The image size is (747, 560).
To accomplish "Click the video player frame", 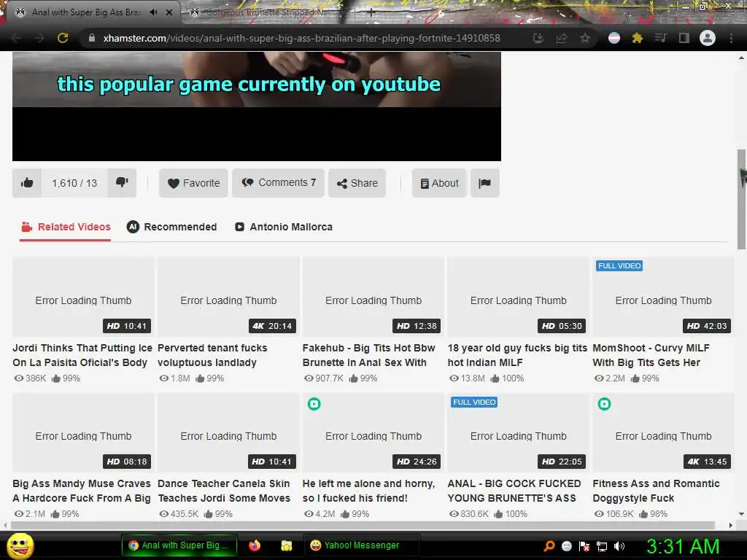I will tap(257, 106).
